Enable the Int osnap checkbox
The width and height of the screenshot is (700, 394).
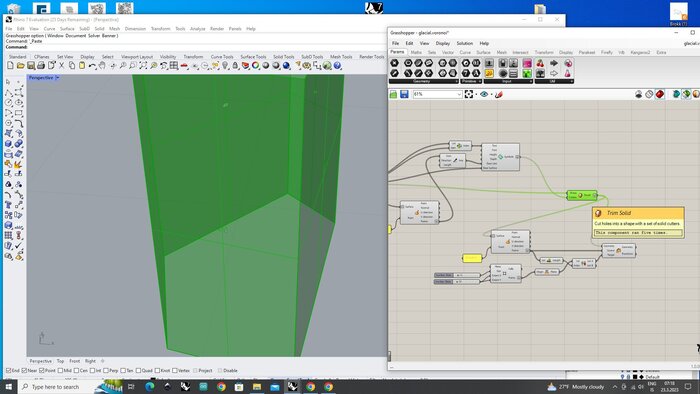92,370
